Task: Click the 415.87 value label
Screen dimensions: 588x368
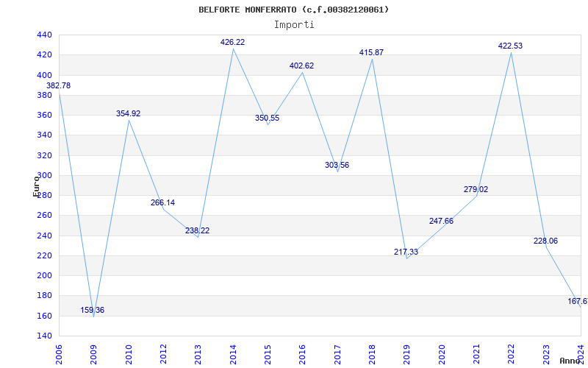Action: pyautogui.click(x=371, y=52)
